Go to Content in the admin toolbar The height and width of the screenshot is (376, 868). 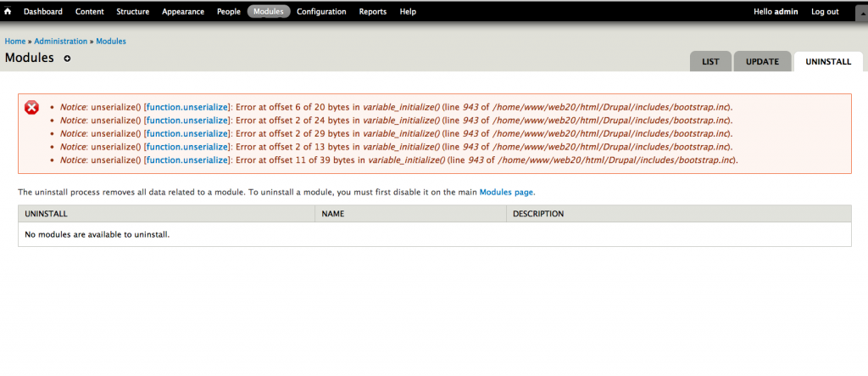90,12
